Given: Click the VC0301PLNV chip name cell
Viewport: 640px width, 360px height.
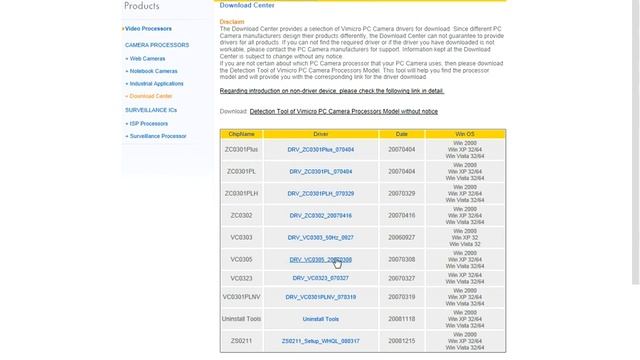Looking at the screenshot, I should click(242, 297).
